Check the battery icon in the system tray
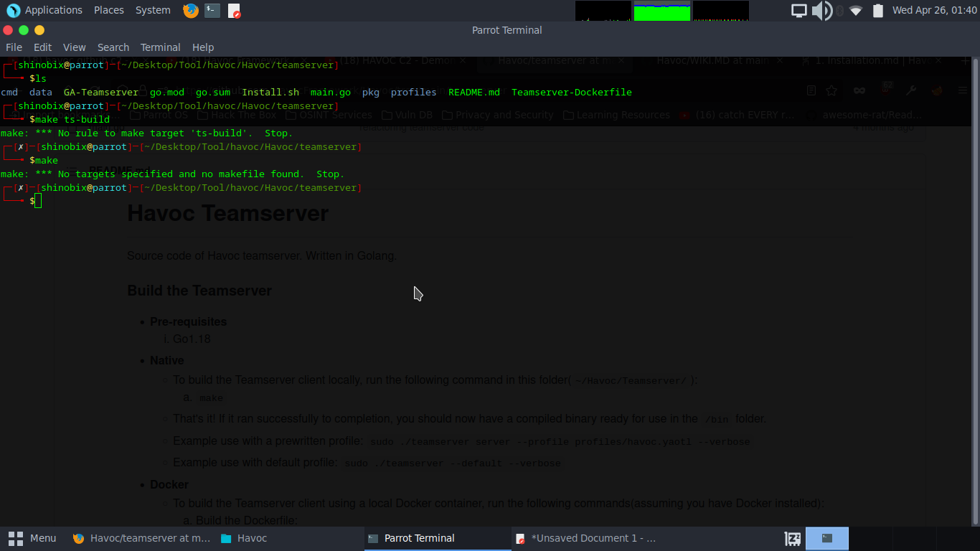The width and height of the screenshot is (980, 551). point(877,10)
